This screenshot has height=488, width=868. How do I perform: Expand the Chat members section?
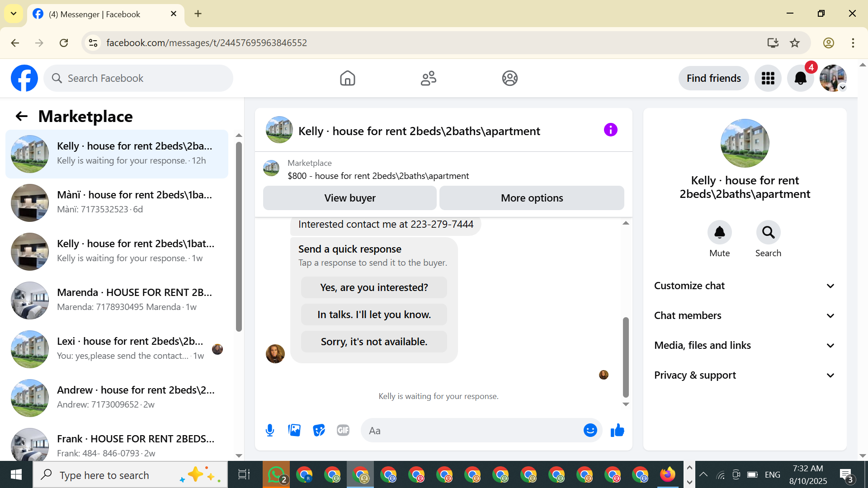[745, 316]
